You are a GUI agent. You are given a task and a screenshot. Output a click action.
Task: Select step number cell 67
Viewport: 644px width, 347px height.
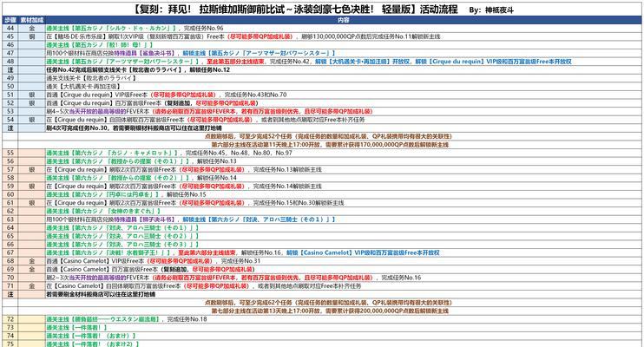tap(10, 252)
